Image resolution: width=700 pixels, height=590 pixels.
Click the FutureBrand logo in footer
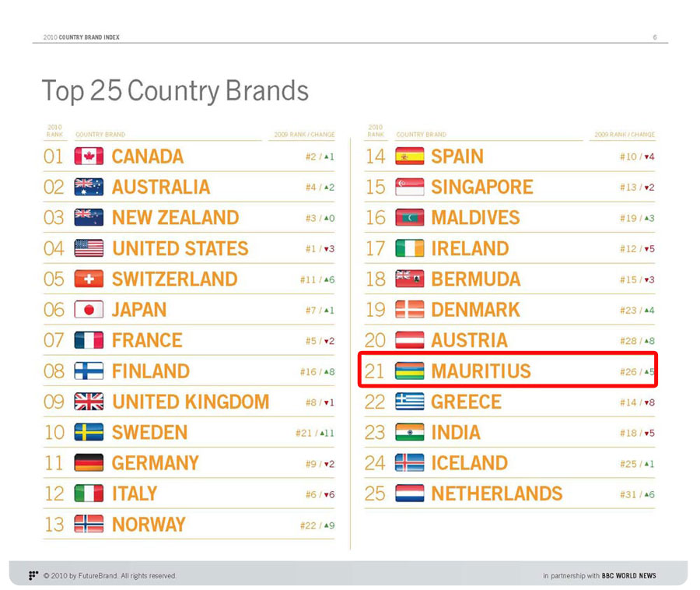click(33, 576)
